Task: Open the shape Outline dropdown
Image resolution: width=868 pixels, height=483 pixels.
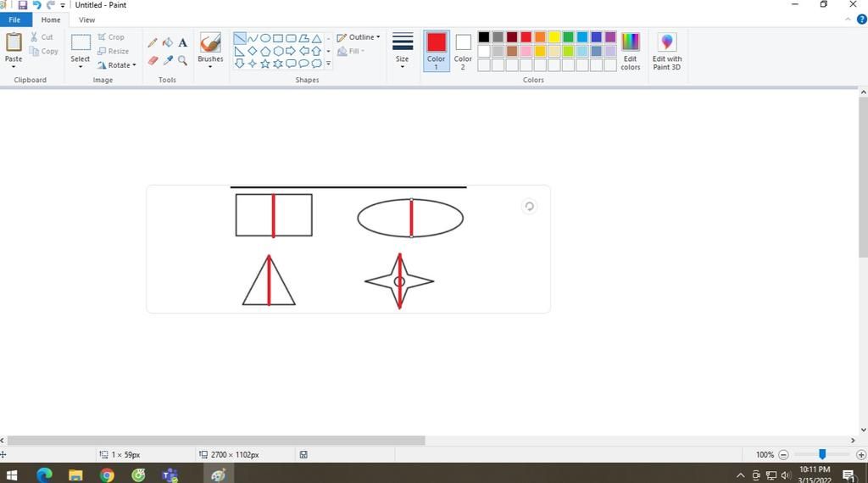Action: (x=359, y=37)
